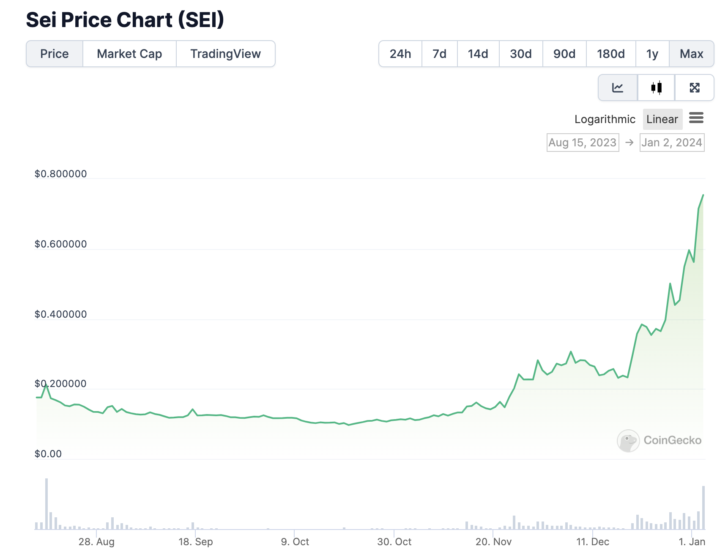Select the 24h time range
The height and width of the screenshot is (560, 728).
[x=400, y=54]
